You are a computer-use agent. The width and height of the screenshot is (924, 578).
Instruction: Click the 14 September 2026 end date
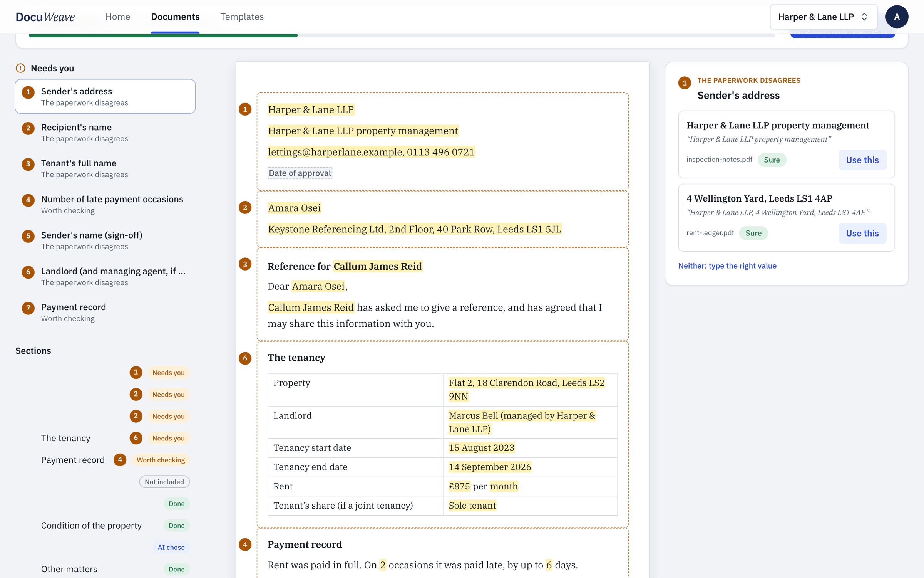(x=490, y=467)
